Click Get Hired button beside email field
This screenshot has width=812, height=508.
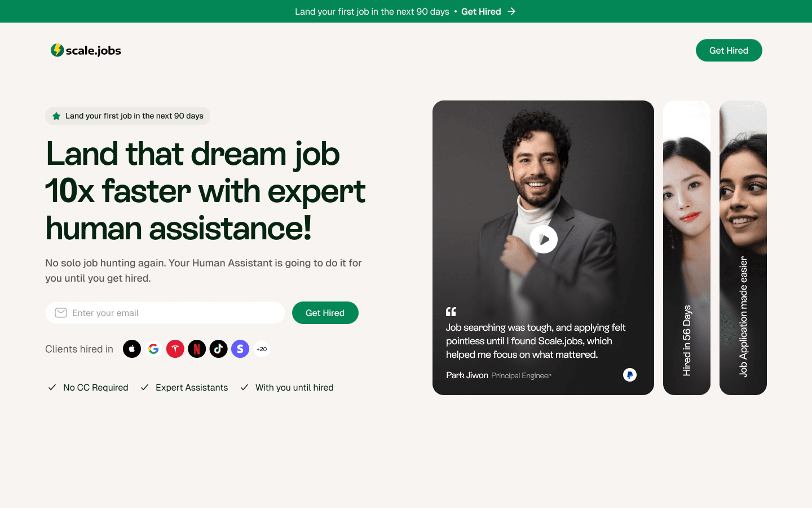pos(325,313)
